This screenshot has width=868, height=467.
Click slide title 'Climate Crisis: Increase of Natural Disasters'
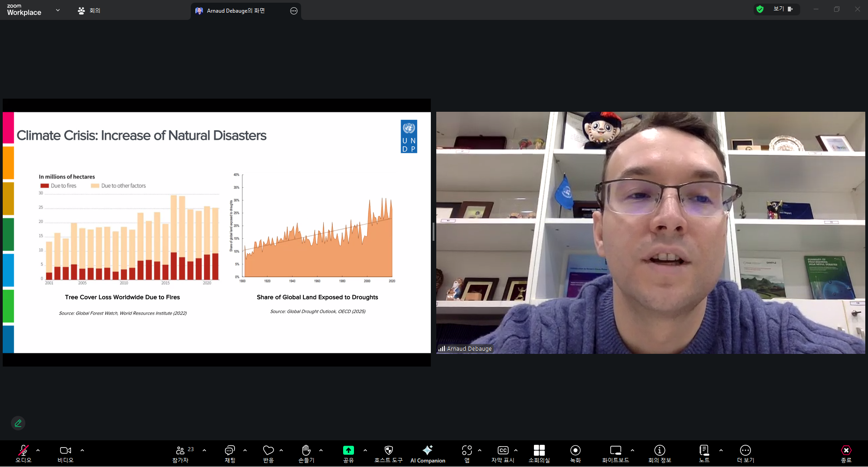click(x=142, y=135)
